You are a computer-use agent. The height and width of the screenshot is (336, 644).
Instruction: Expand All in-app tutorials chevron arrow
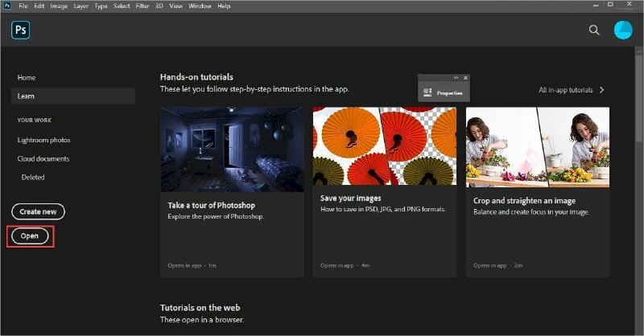(601, 90)
